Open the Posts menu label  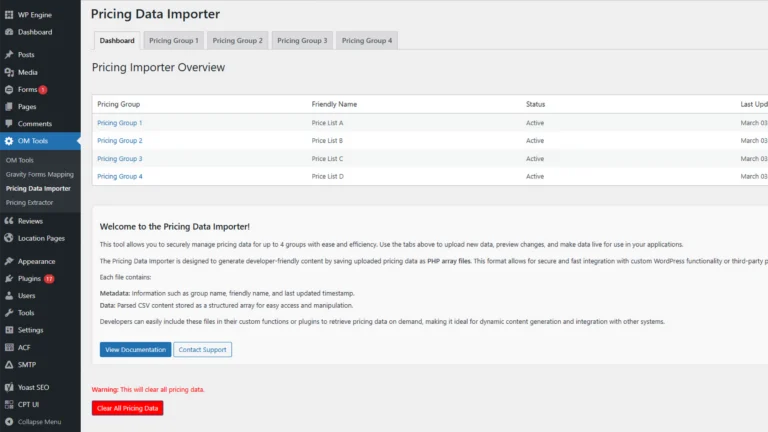[x=26, y=54]
